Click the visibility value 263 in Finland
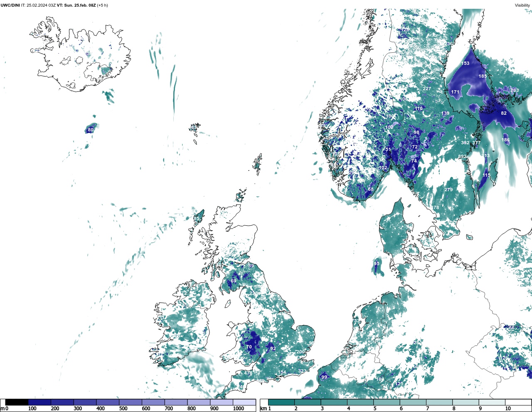 [x=515, y=90]
